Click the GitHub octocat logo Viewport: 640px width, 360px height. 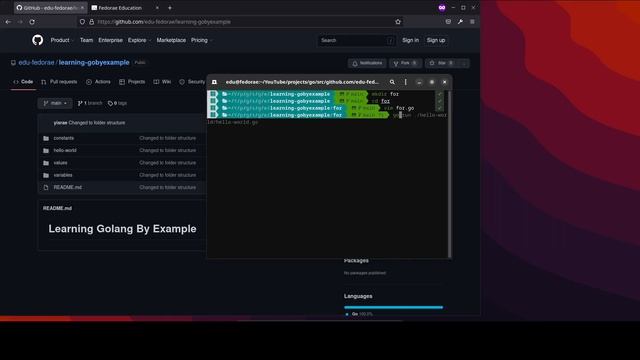(x=38, y=40)
